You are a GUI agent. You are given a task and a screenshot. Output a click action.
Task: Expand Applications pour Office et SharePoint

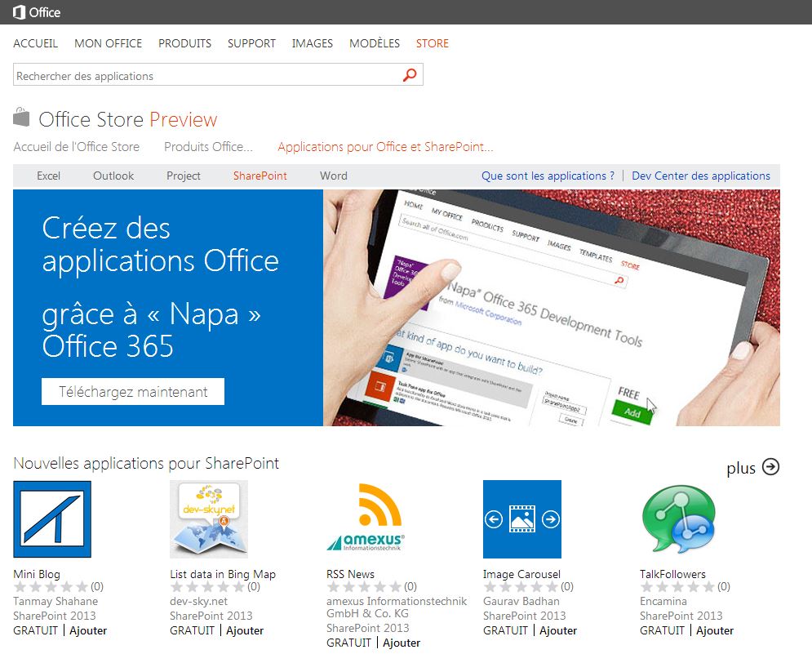(385, 147)
